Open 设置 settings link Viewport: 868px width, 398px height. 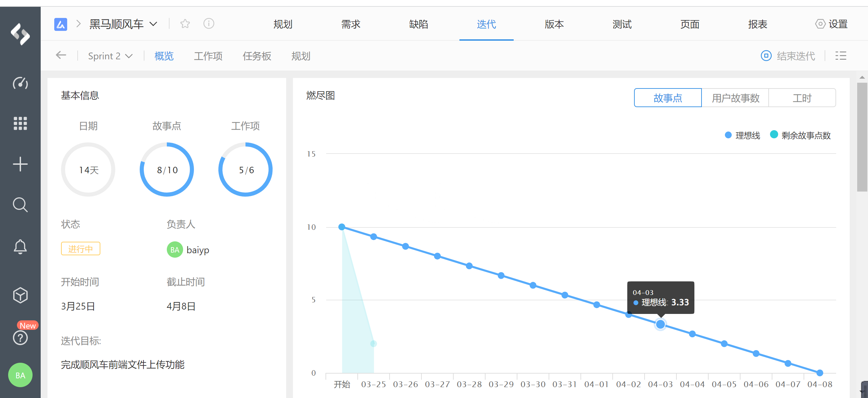(831, 24)
